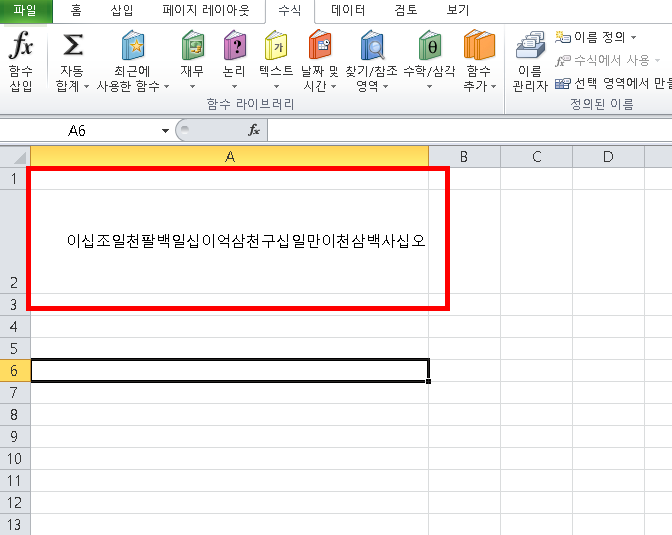
Task: Open the 수학/삼각 functions icon
Action: click(429, 45)
